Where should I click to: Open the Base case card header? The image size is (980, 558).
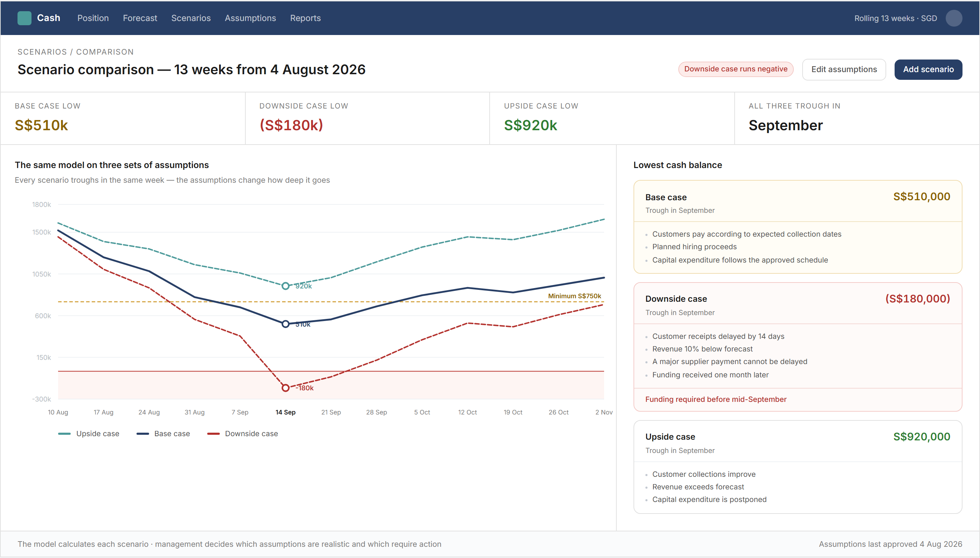798,201
